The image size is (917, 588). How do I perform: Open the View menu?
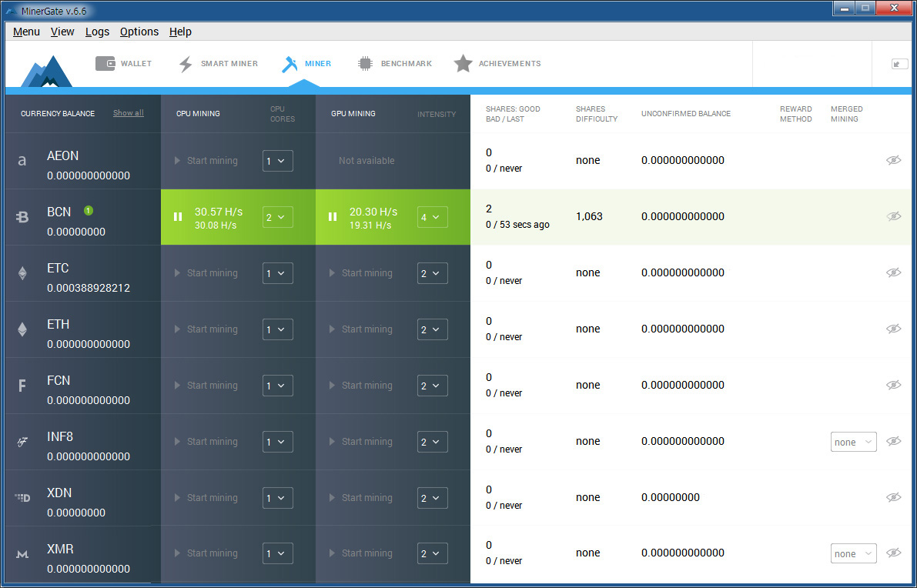[62, 32]
